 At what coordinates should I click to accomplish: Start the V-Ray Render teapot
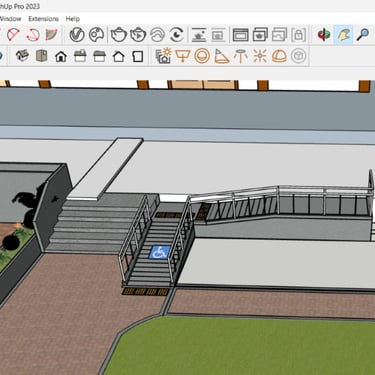[119, 35]
